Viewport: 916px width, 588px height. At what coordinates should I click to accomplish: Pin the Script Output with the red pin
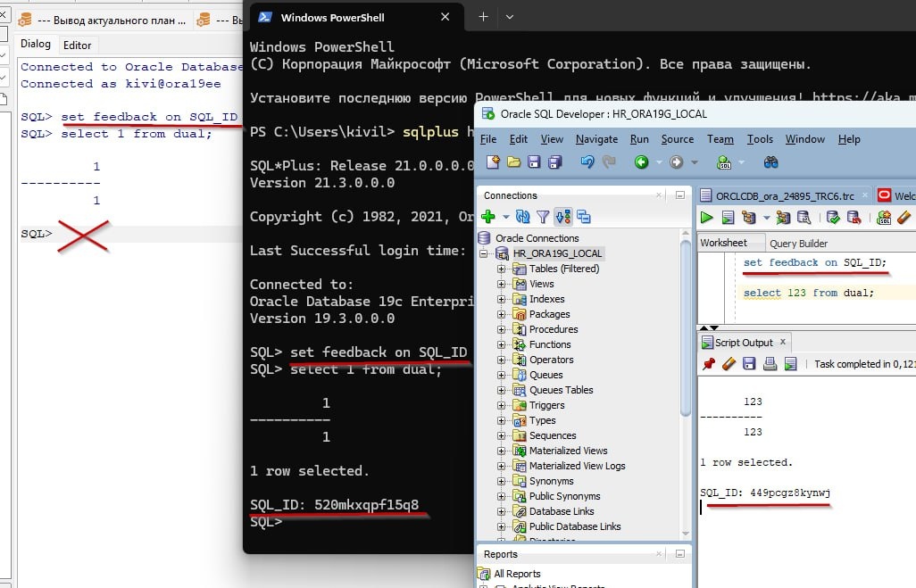point(709,364)
